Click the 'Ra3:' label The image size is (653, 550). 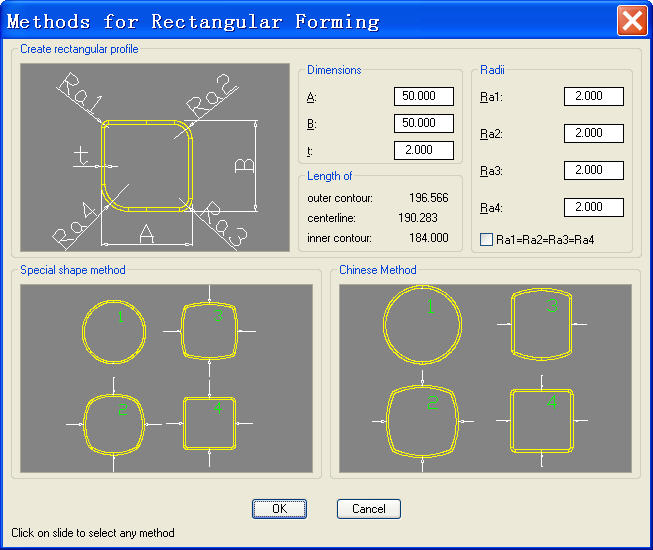coord(491,171)
